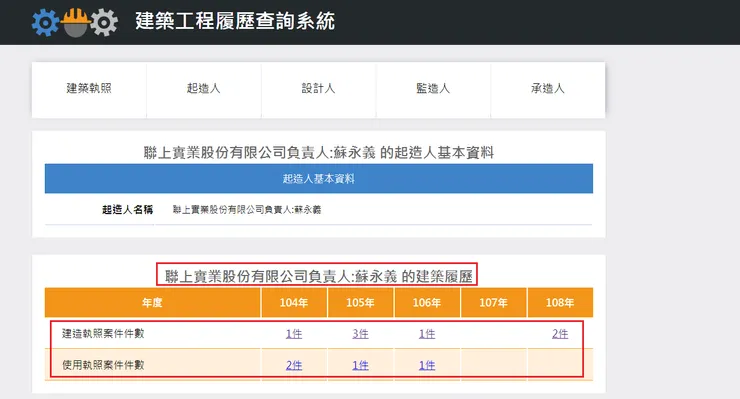Click the gears and helmet logo icon

[75, 22]
